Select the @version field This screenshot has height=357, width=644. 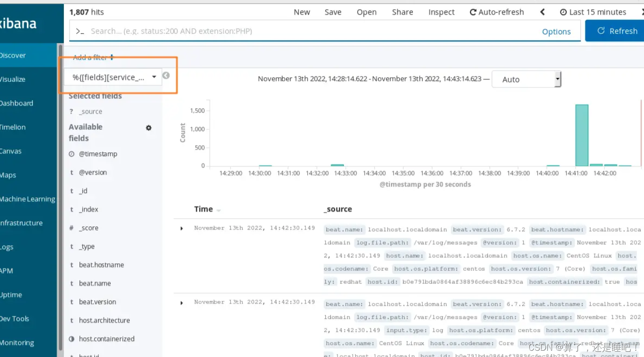(x=93, y=172)
